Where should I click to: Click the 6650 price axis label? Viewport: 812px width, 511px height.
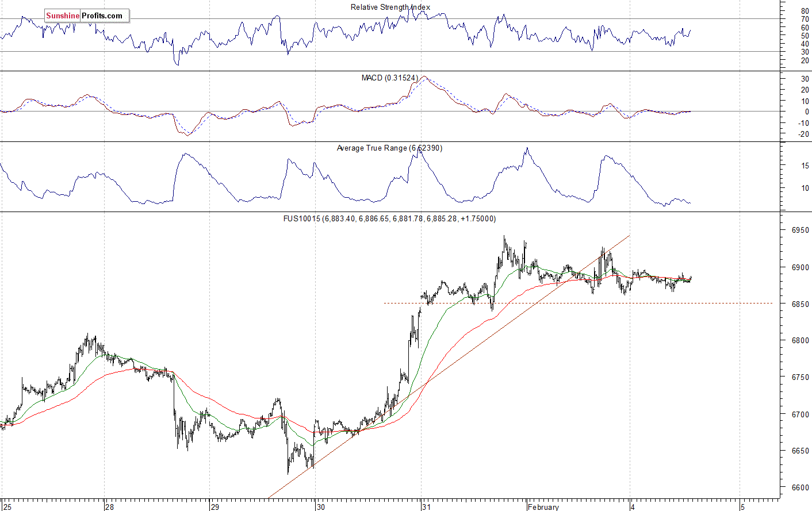click(x=800, y=451)
